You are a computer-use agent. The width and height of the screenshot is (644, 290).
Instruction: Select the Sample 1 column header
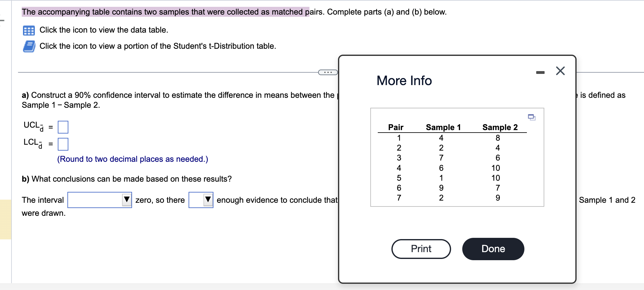pos(443,127)
